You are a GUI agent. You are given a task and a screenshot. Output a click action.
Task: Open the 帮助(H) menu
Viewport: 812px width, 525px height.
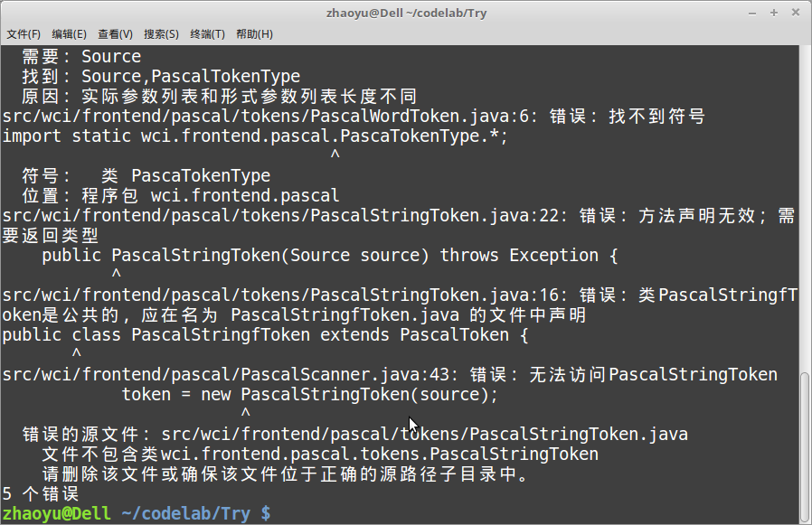254,34
